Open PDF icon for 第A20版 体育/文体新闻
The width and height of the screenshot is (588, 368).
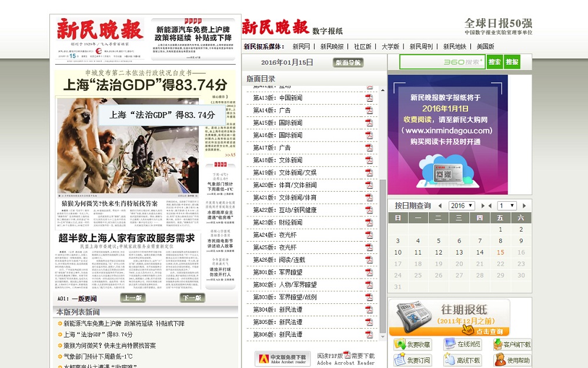point(369,185)
